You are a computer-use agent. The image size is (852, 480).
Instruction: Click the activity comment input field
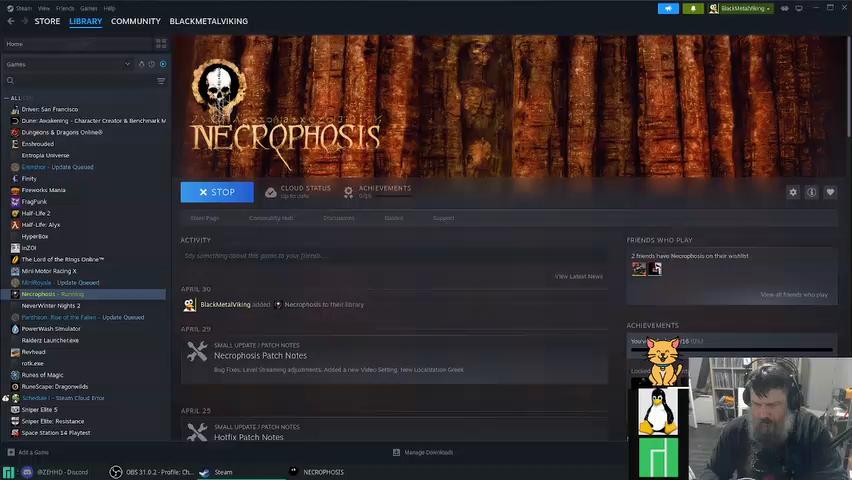coord(394,255)
